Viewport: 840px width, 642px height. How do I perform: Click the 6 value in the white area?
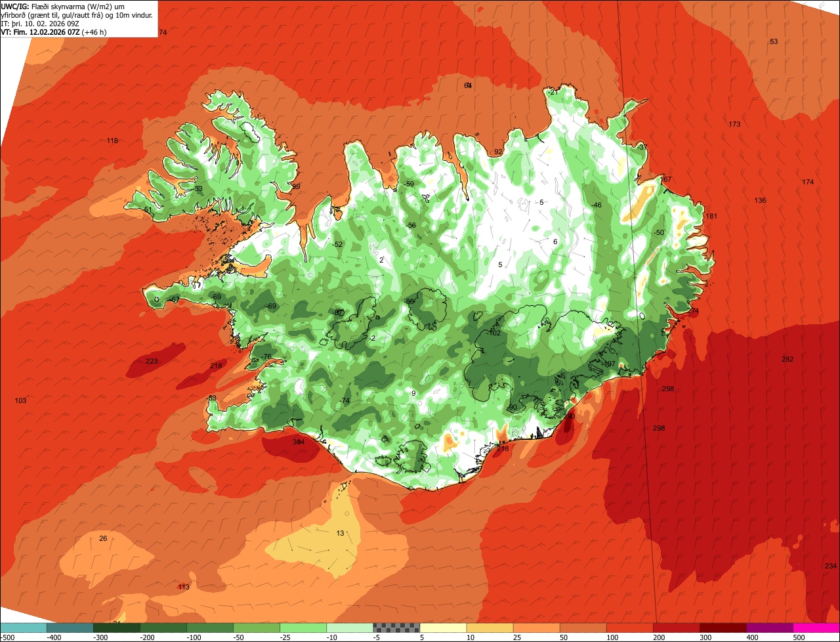click(x=555, y=242)
